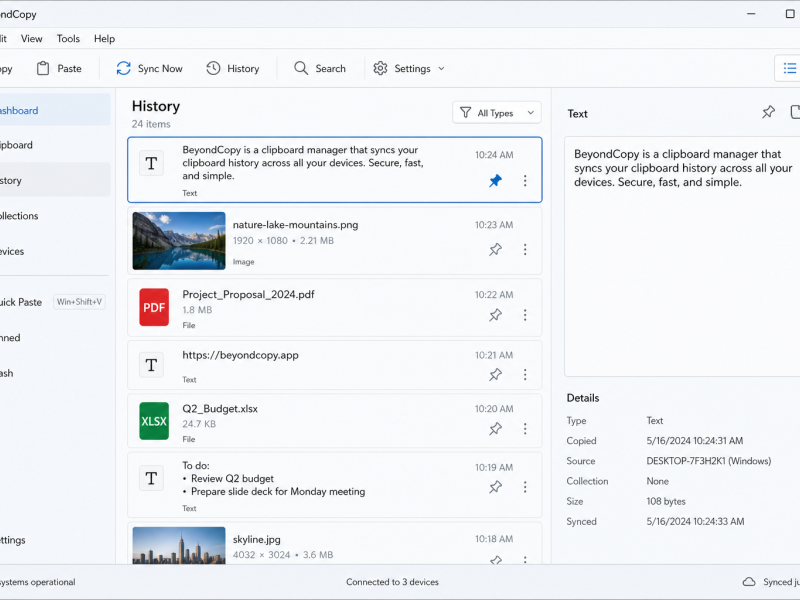
Task: Expand the Settings dropdown arrow
Action: (441, 68)
